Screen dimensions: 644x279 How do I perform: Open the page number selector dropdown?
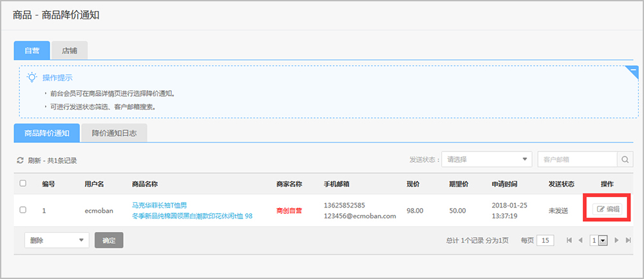(x=599, y=240)
